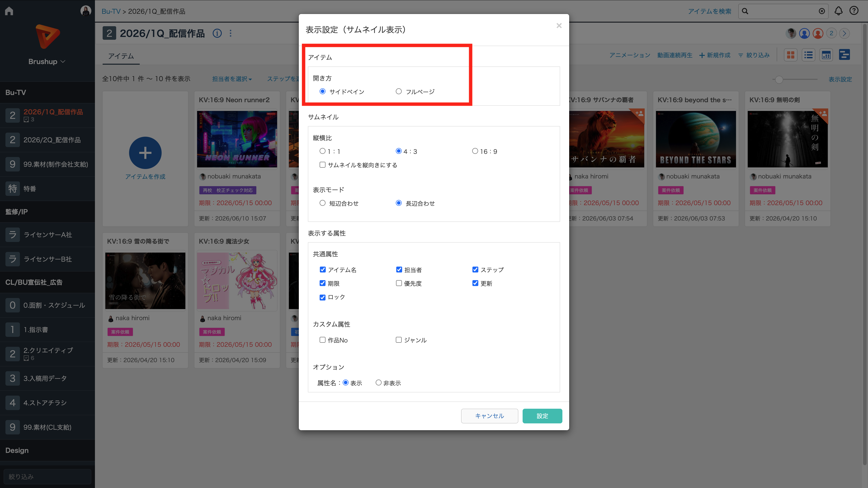
Task: Uncheck ステップ attribute
Action: [x=475, y=270]
